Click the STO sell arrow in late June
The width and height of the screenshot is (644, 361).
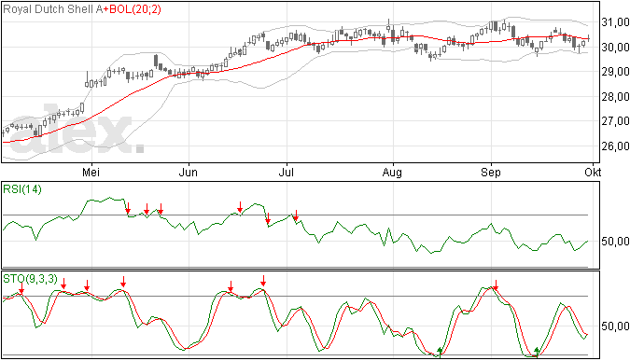pyautogui.click(x=263, y=281)
